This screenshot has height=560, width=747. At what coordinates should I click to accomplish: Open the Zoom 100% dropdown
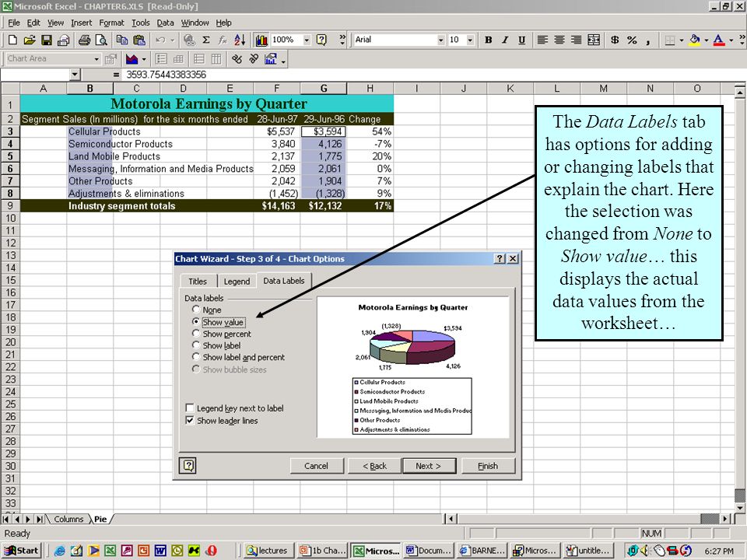(307, 40)
